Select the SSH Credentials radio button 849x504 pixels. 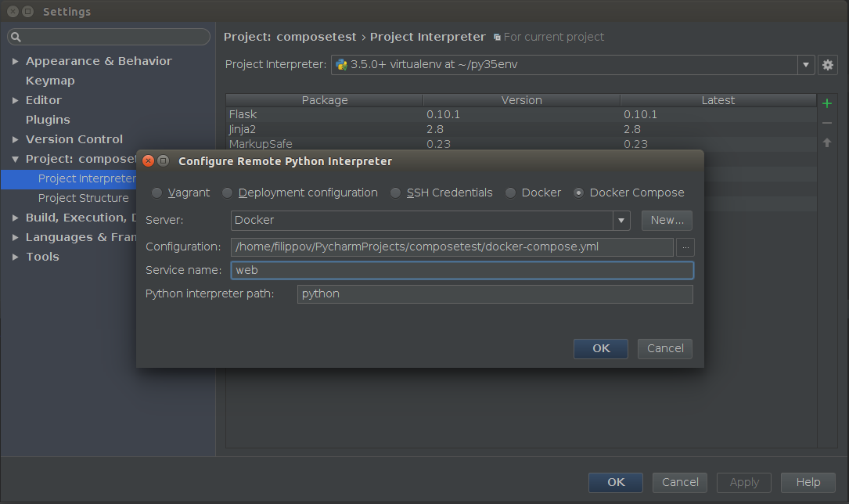(x=396, y=193)
